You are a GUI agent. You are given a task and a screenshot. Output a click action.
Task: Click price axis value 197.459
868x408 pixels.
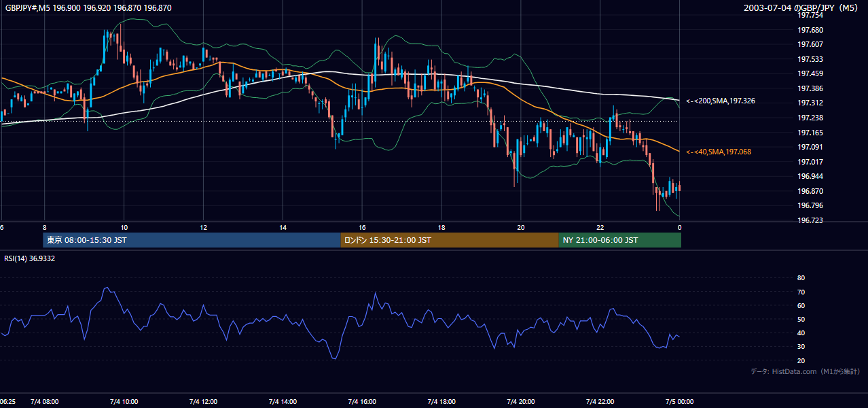[x=811, y=74]
